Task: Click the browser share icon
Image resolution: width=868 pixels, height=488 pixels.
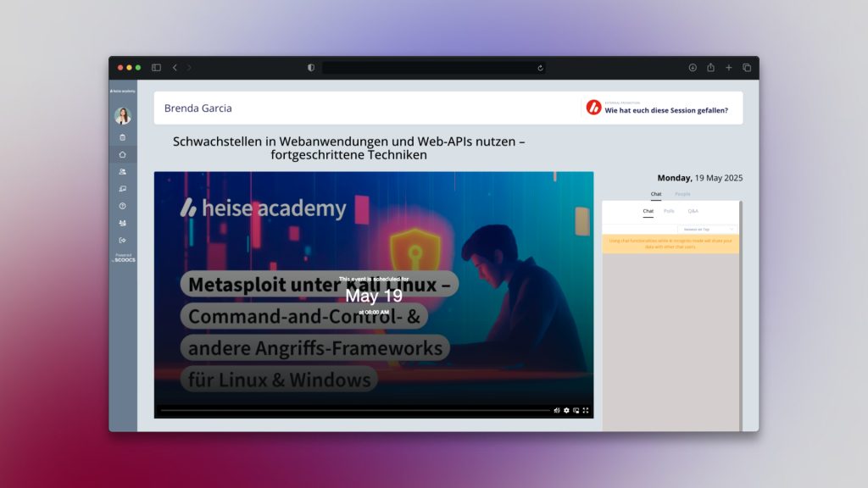Action: click(x=711, y=68)
